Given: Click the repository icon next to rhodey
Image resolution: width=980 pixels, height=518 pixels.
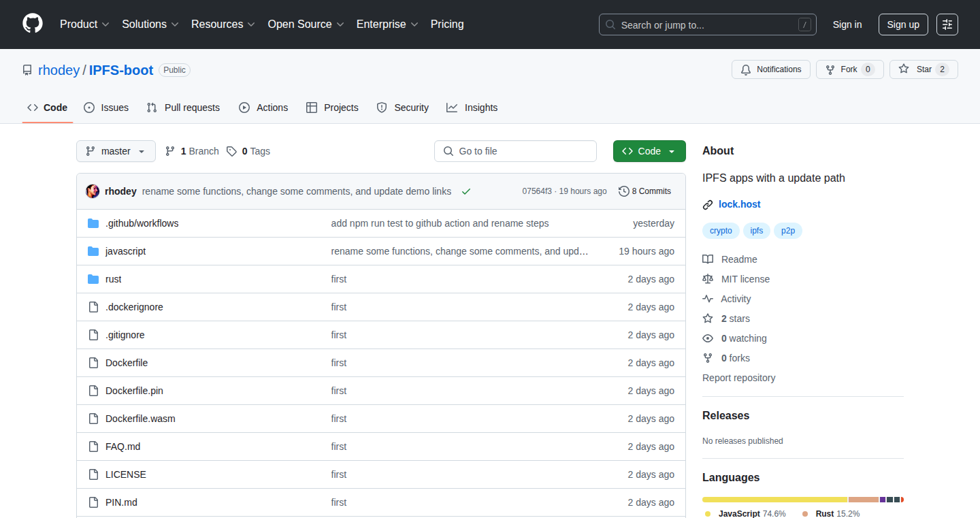Looking at the screenshot, I should pyautogui.click(x=27, y=70).
